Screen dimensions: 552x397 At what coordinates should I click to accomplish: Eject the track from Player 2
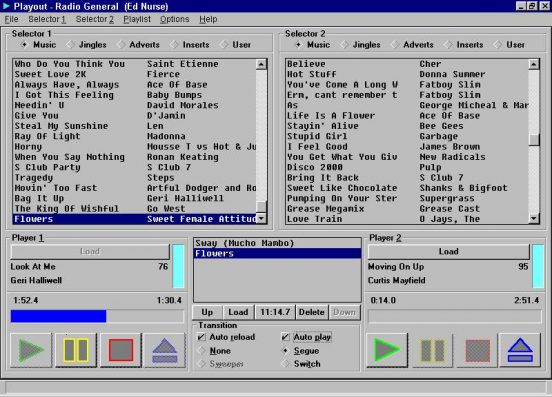tap(520, 350)
